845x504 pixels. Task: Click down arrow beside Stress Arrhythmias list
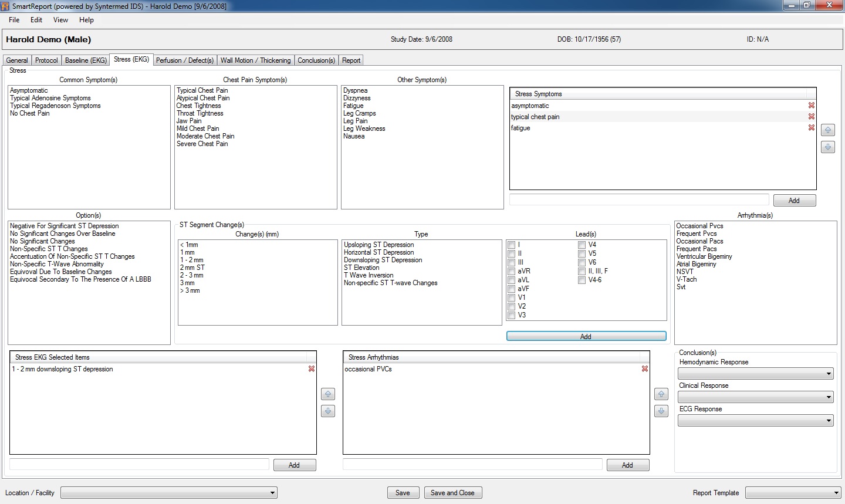[661, 411]
